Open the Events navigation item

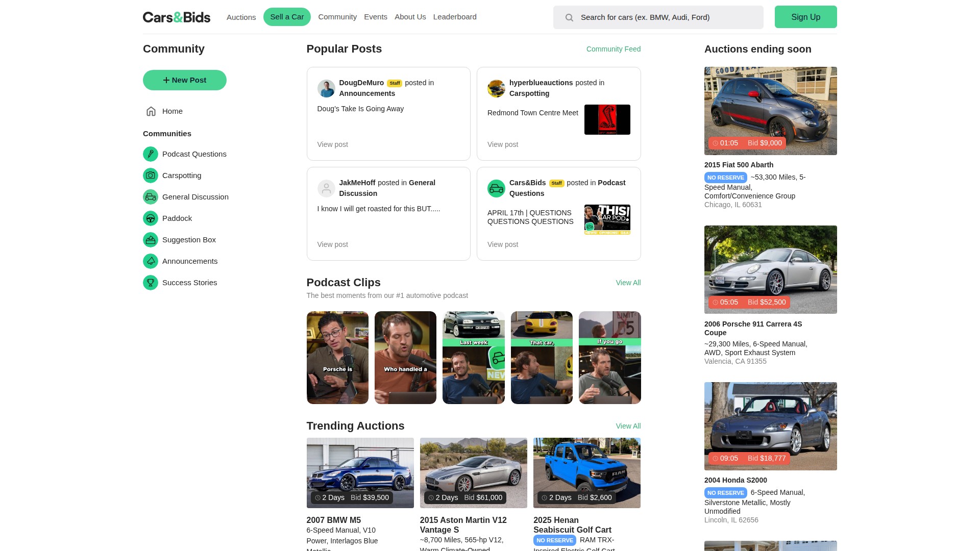tap(376, 17)
